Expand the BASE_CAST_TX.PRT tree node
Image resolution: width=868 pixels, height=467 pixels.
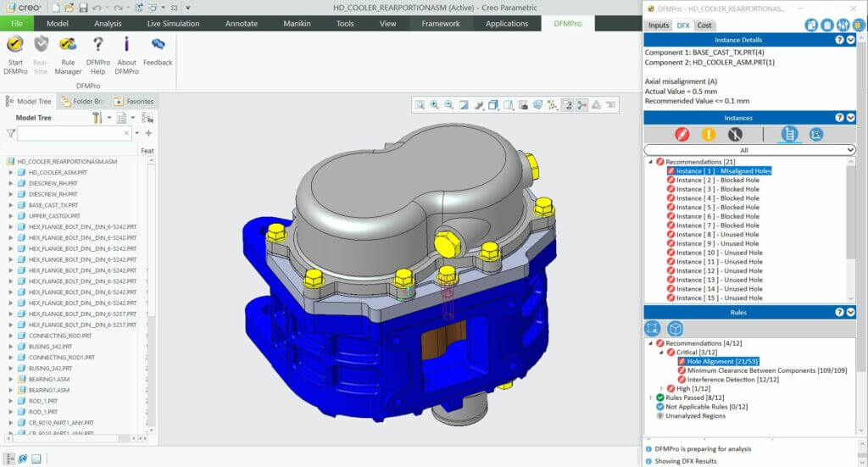[10, 205]
